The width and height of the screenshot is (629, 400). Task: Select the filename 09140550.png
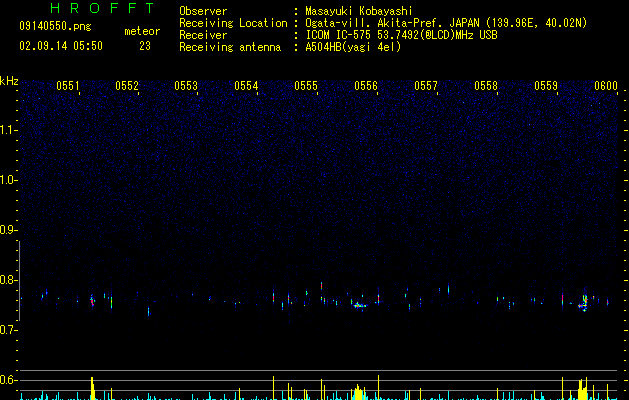click(x=55, y=27)
